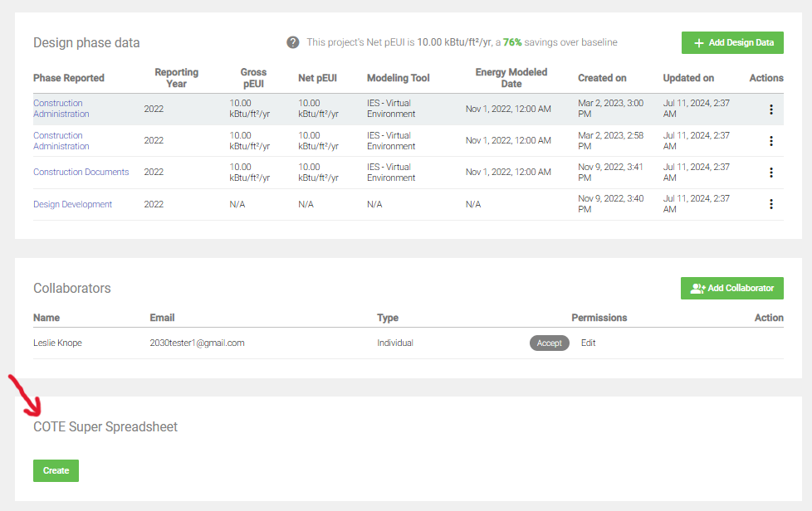Open actions menu for Design Development row
812x511 pixels.
click(771, 204)
